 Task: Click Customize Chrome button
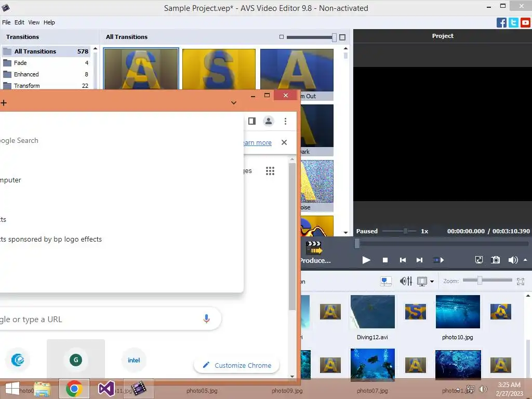[237, 365]
